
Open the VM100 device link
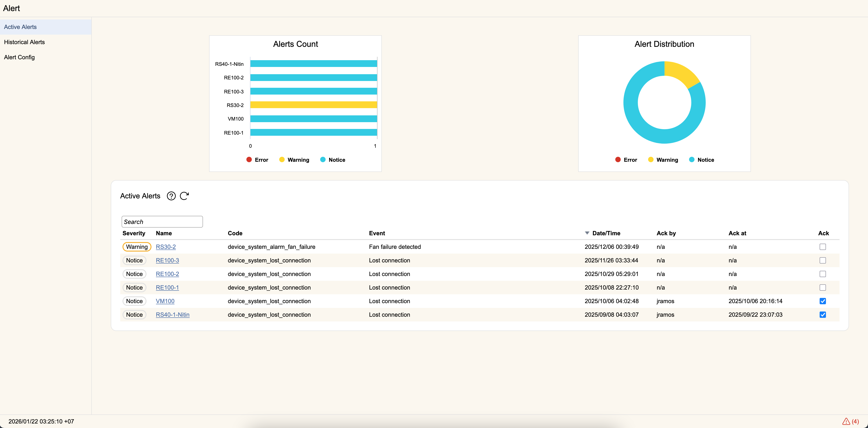pos(165,301)
